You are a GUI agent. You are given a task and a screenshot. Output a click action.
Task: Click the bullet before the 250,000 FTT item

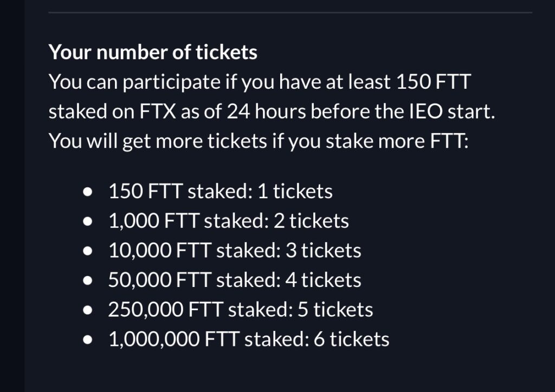(x=87, y=310)
